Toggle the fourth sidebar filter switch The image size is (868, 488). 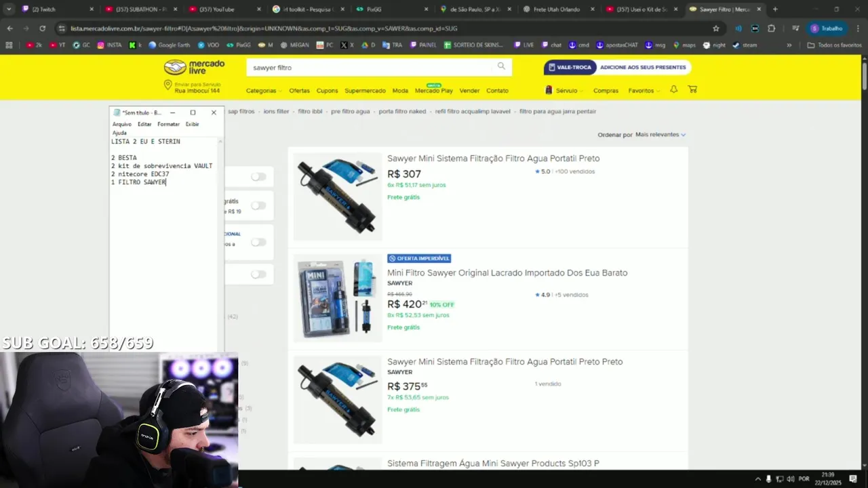(x=258, y=274)
